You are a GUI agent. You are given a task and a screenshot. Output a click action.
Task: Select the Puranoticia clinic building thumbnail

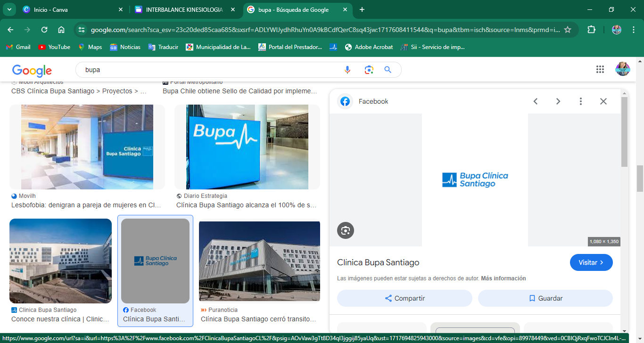259,261
